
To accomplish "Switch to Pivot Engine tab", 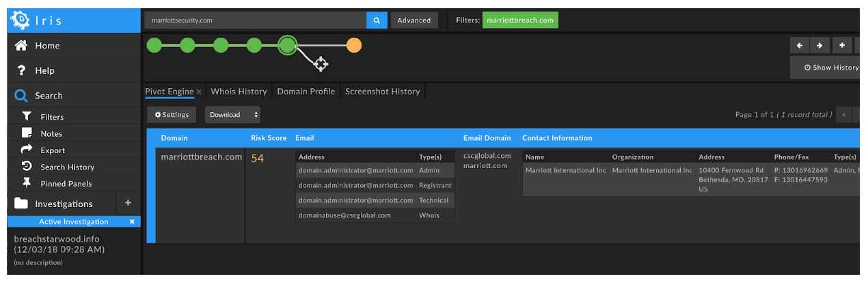I will (169, 91).
